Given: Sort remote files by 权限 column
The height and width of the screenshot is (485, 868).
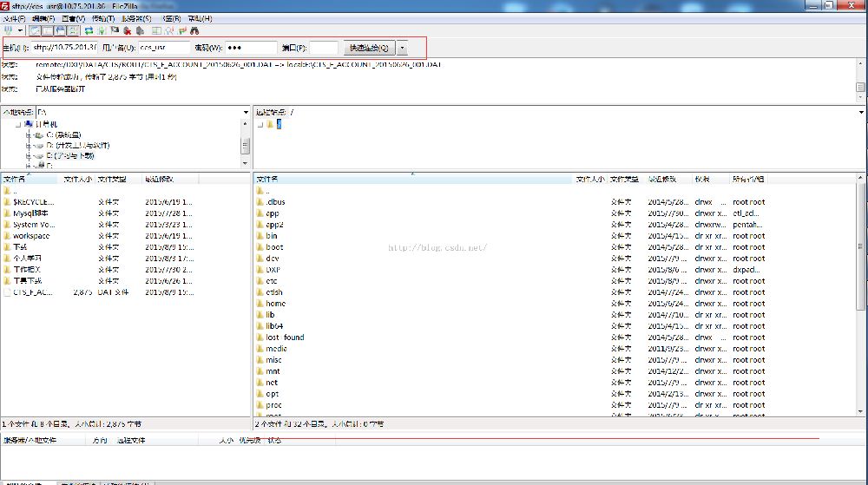Looking at the screenshot, I should pyautogui.click(x=710, y=180).
